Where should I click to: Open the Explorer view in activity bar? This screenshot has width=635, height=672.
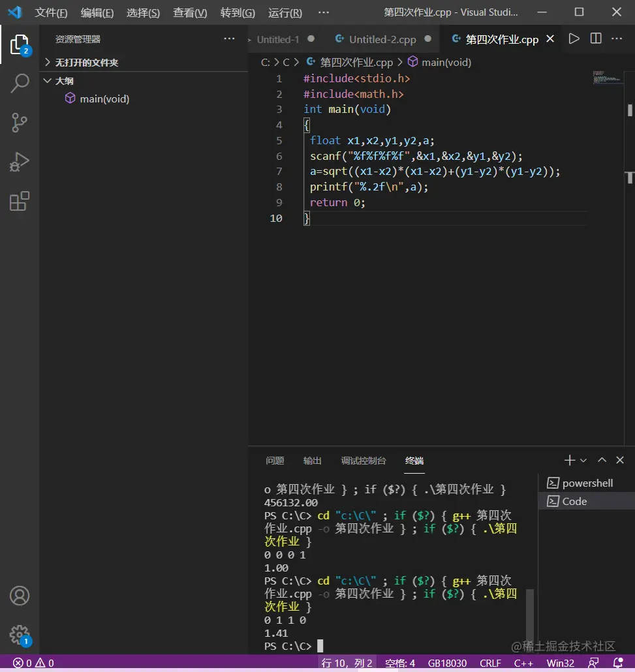click(20, 44)
